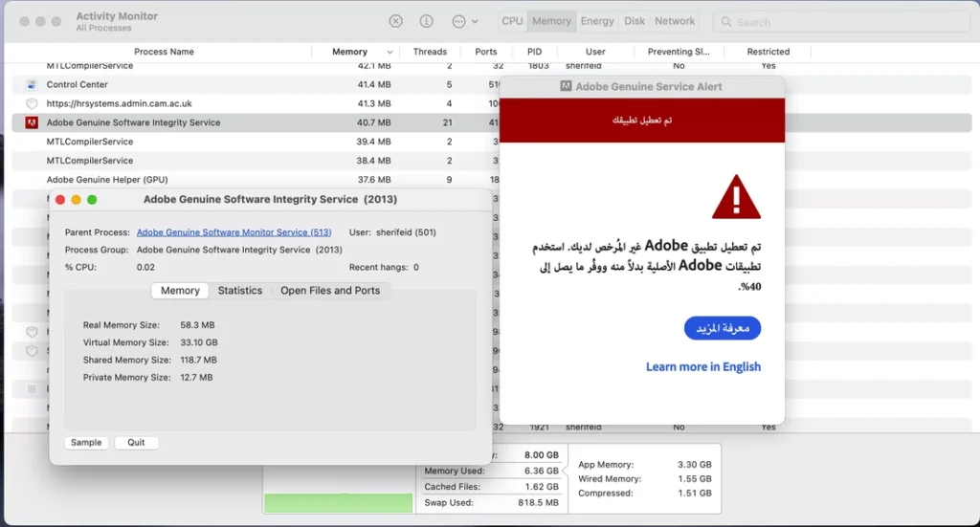Click the Compressed value 1.51 GB
The width and height of the screenshot is (980, 527).
click(x=695, y=494)
